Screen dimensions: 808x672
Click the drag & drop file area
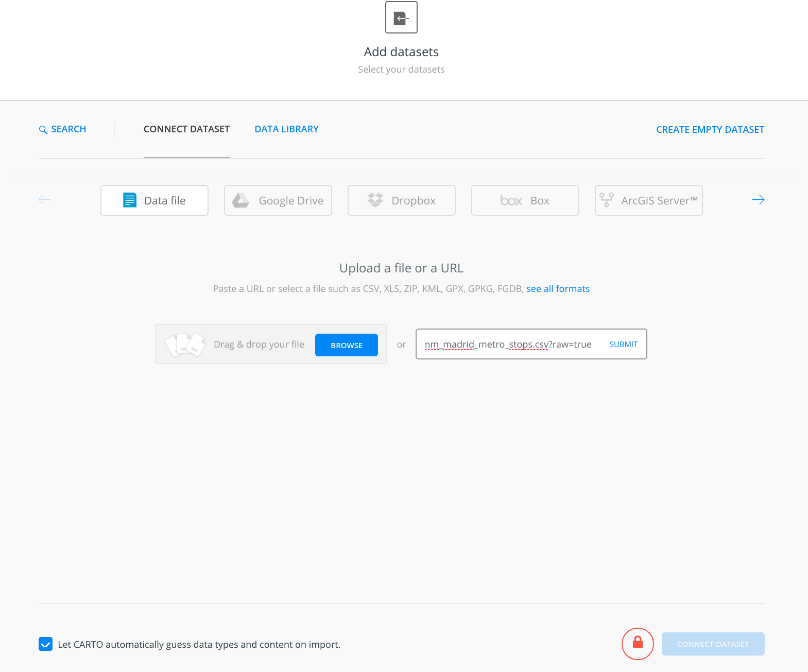(x=271, y=344)
